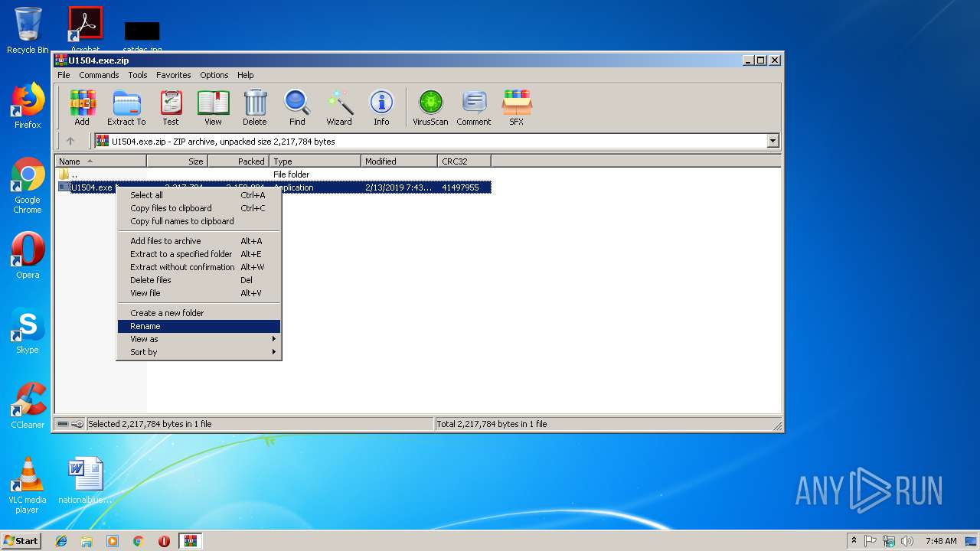
Task: Choose View file in context menu
Action: [x=199, y=293]
